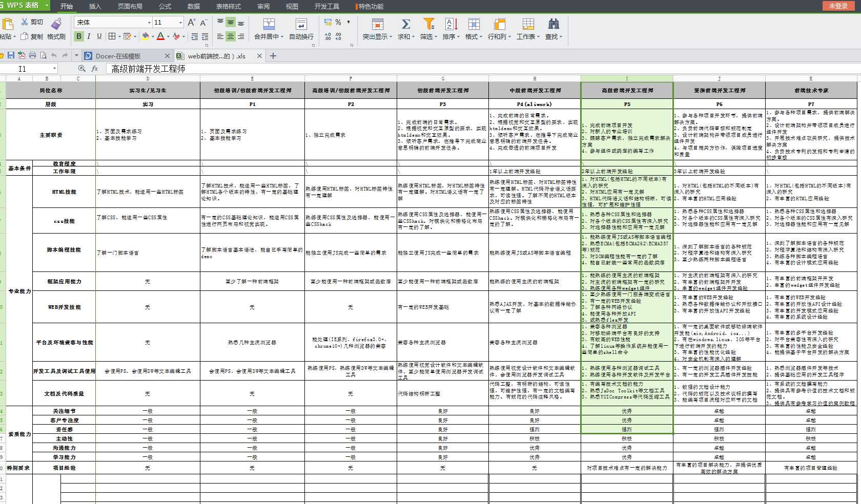Screen dimensions: 861x504
Task: Open the font color dropdown arrow
Action: (168, 37)
